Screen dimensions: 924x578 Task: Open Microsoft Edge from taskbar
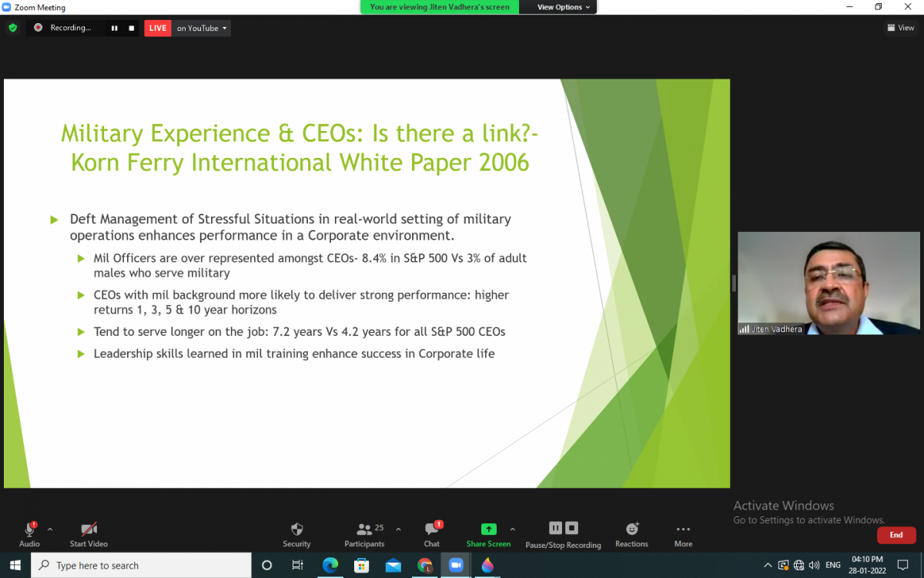point(330,565)
